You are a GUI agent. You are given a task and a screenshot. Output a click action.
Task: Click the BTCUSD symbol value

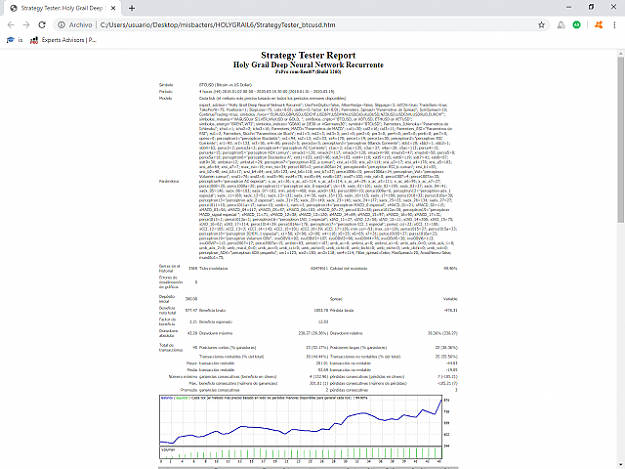pyautogui.click(x=225, y=85)
